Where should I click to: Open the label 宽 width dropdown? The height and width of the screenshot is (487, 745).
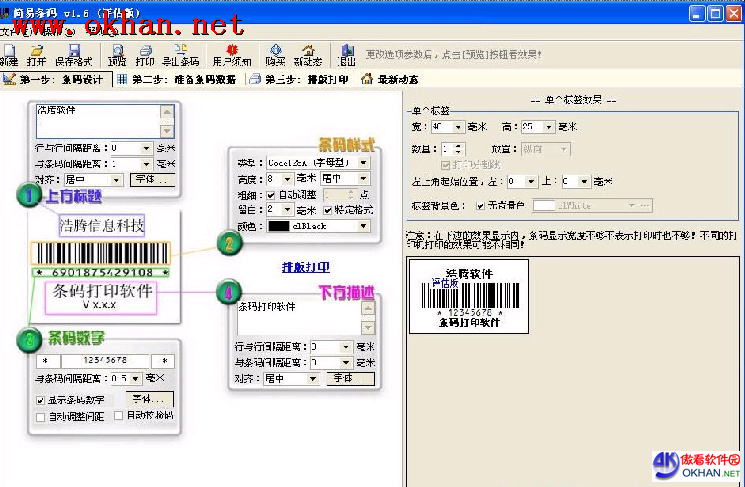tap(458, 127)
